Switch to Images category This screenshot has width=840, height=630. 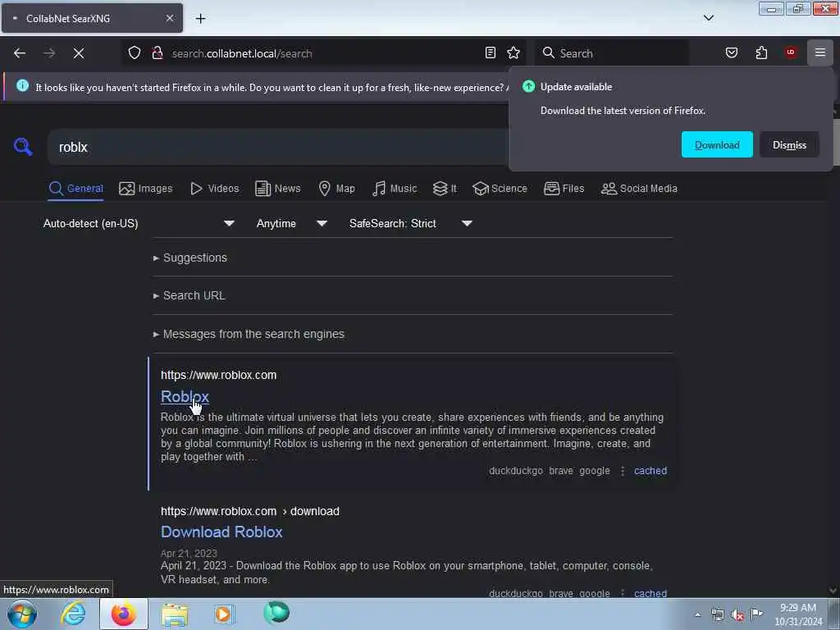146,189
